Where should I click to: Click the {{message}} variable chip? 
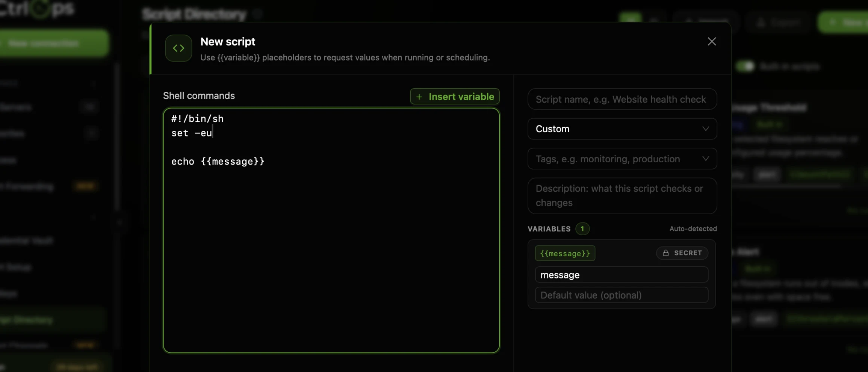click(x=565, y=253)
